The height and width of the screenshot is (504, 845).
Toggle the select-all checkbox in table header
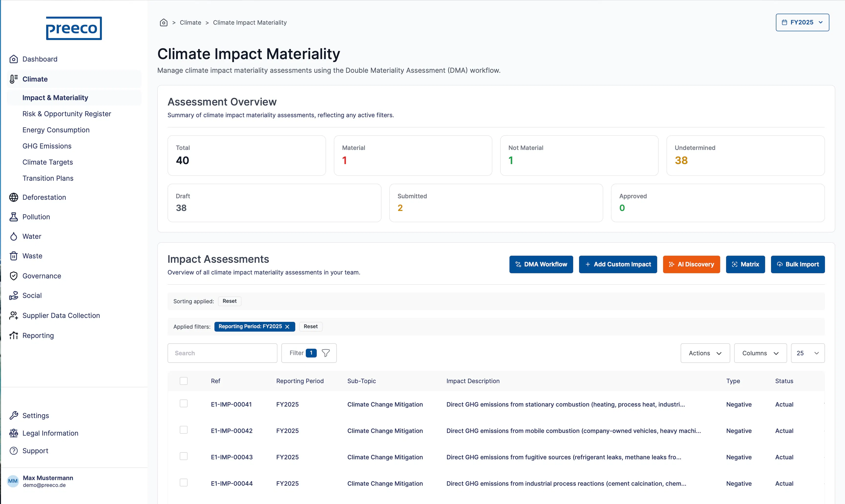pos(184,381)
